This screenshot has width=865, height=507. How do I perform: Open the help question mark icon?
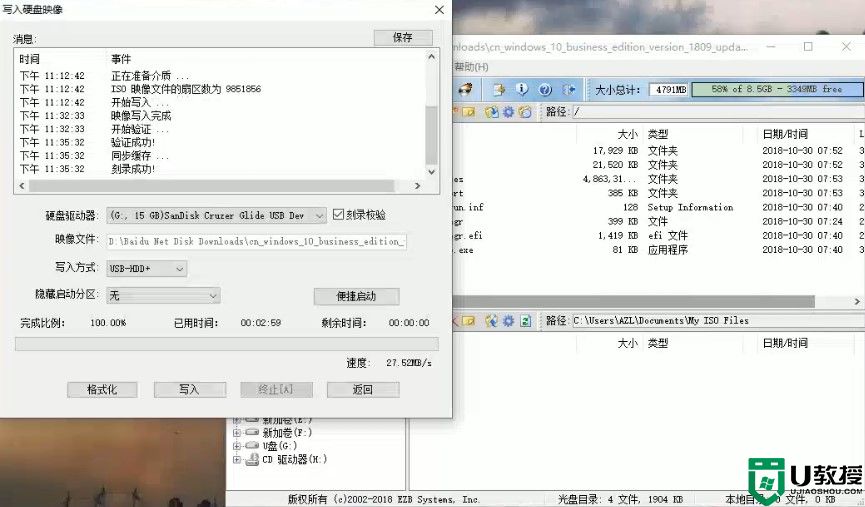(545, 89)
